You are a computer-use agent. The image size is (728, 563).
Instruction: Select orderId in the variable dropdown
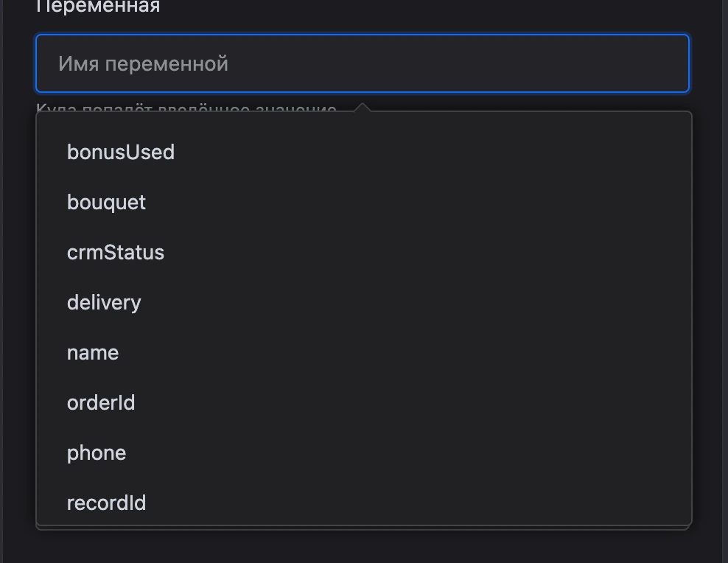pos(363,403)
